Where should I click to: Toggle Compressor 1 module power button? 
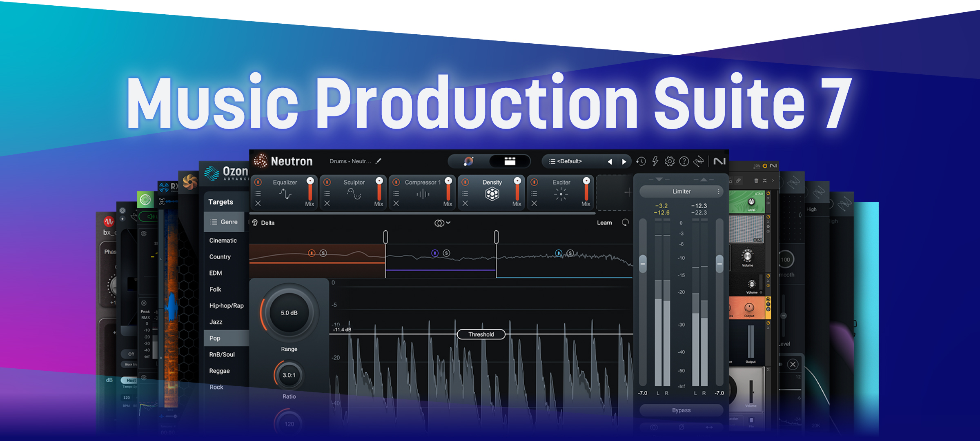[396, 182]
